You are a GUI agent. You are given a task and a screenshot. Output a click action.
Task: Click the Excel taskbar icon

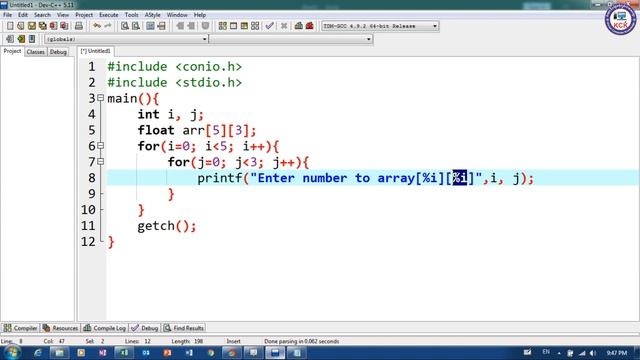[x=124, y=353]
